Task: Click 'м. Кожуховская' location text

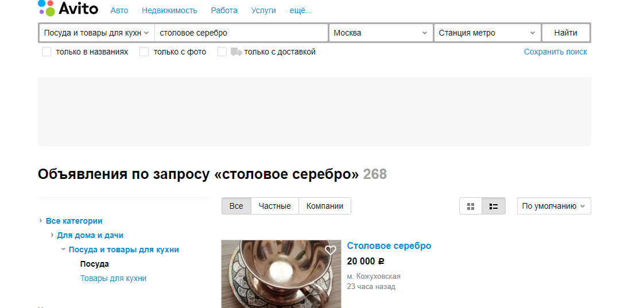Action: coord(374,276)
